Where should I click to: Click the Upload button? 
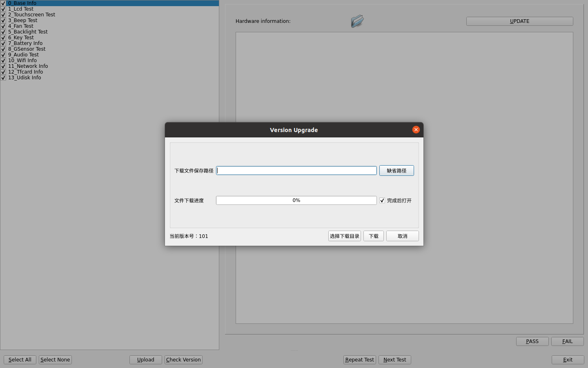(146, 360)
